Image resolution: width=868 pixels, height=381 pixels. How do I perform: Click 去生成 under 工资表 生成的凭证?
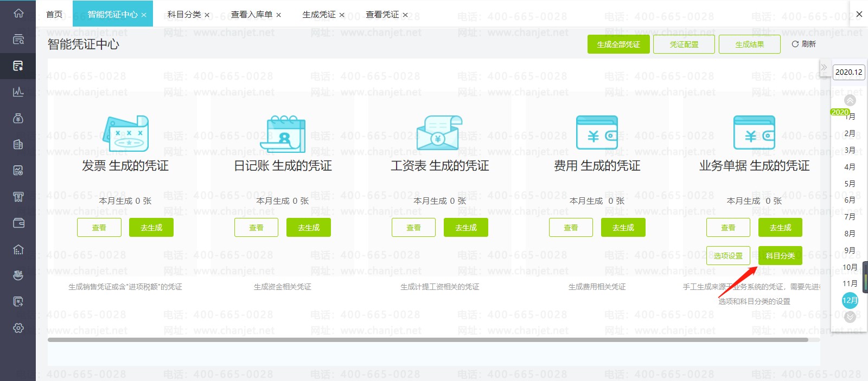point(466,228)
